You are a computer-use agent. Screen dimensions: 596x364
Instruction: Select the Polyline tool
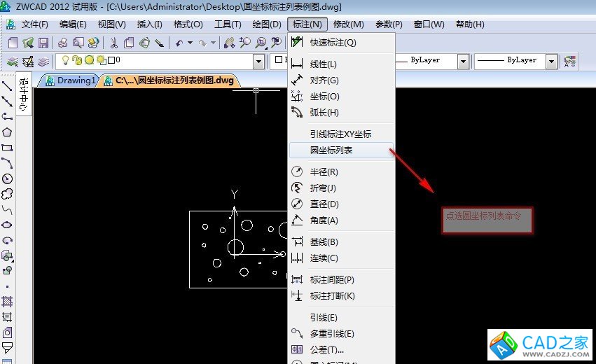point(7,117)
